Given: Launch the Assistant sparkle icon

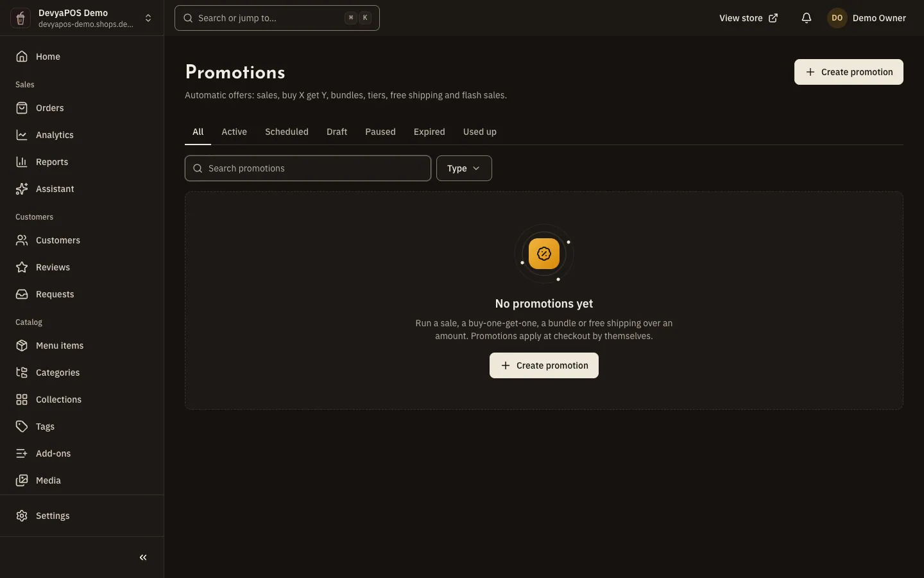Looking at the screenshot, I should coord(22,189).
